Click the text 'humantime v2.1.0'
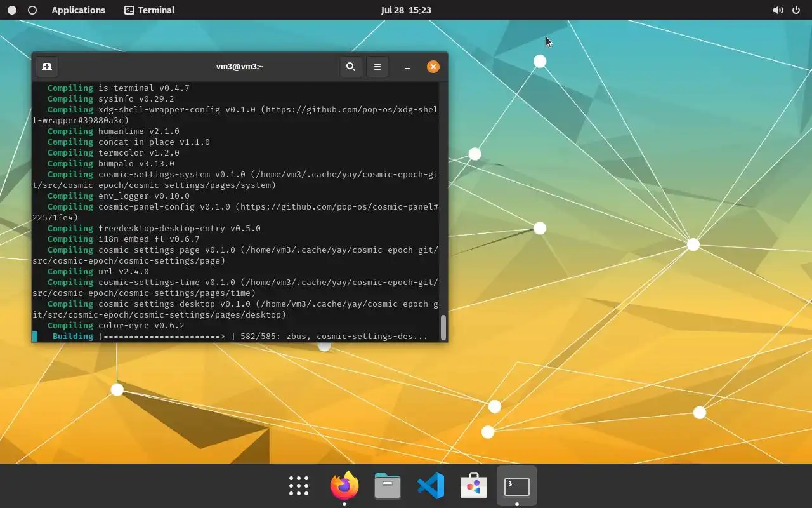Viewport: 812px width, 508px height. tap(139, 131)
